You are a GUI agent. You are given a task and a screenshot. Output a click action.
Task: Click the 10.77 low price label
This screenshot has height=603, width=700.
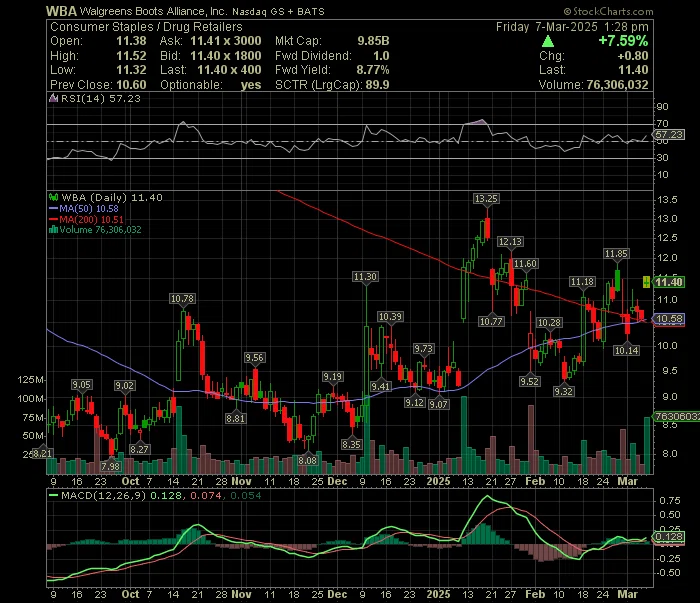tap(491, 321)
